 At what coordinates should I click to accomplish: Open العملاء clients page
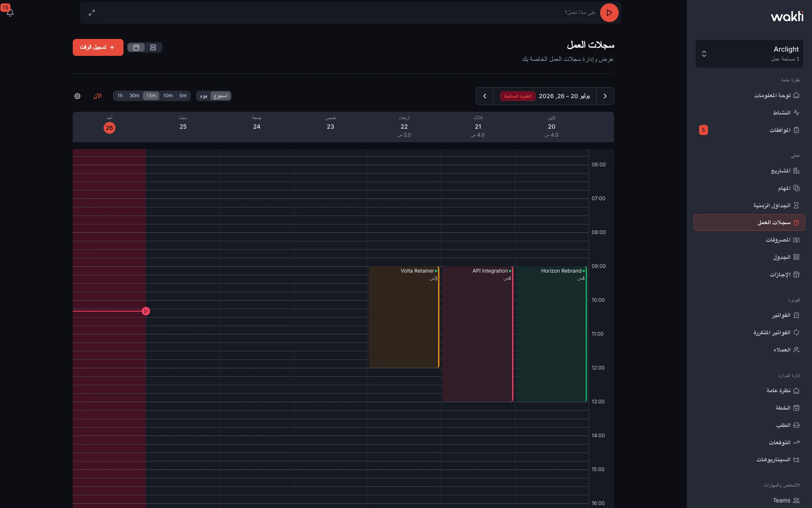pyautogui.click(x=749, y=350)
